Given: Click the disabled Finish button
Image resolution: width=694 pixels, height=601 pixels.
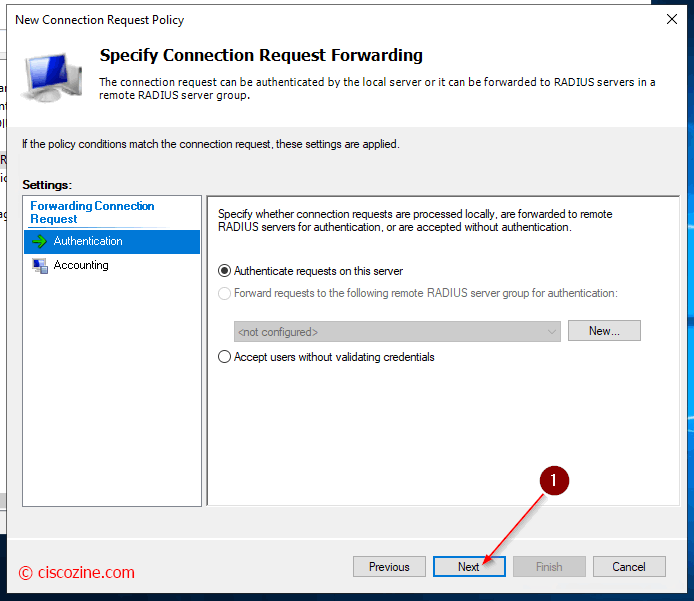Looking at the screenshot, I should 549,566.
